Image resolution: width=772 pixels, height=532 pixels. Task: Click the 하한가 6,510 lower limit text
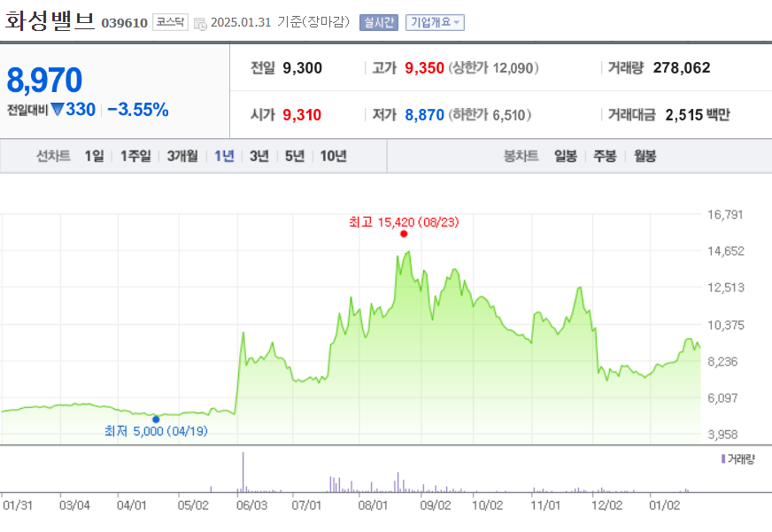click(490, 115)
